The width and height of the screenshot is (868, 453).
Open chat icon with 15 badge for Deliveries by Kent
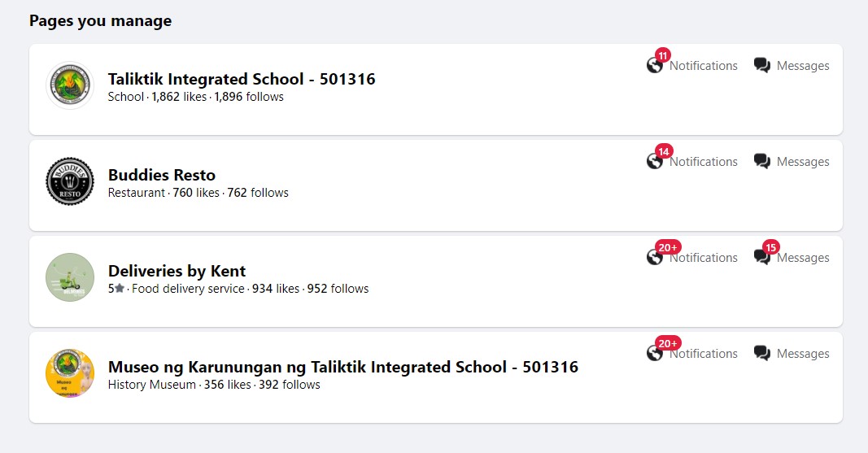tap(761, 257)
